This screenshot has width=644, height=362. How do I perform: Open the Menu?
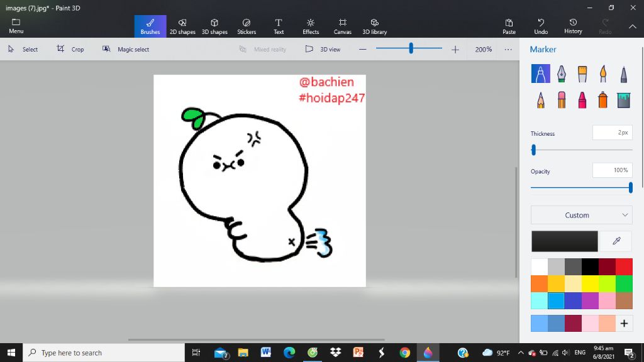coord(15,25)
